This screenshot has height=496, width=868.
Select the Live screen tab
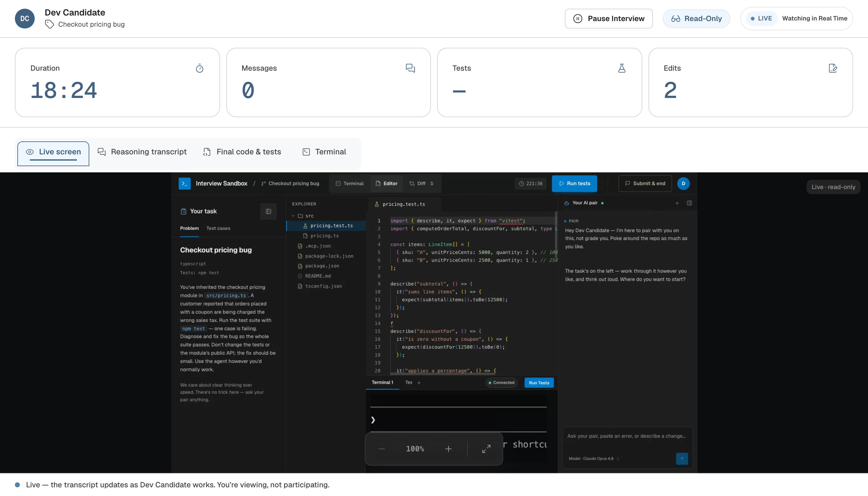click(x=53, y=154)
